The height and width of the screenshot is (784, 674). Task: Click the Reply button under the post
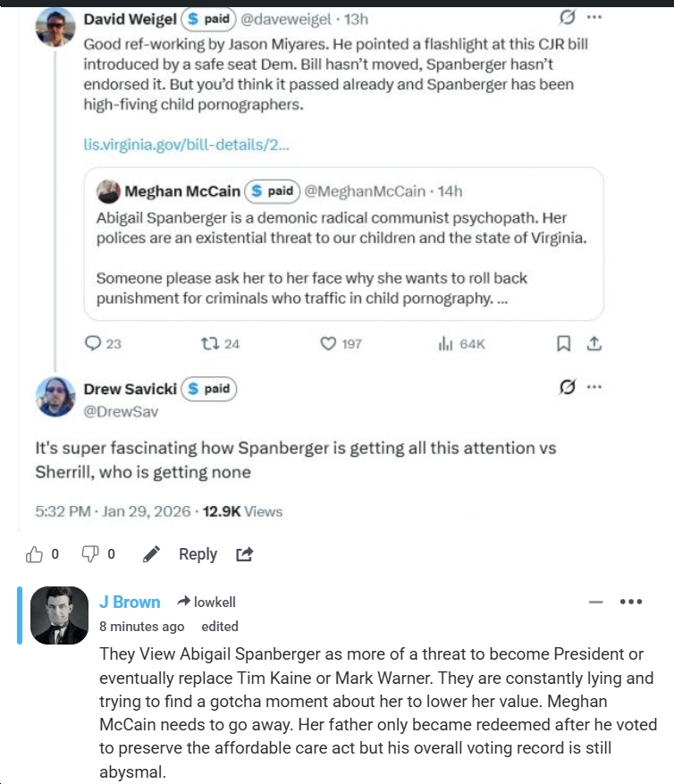pyautogui.click(x=198, y=554)
